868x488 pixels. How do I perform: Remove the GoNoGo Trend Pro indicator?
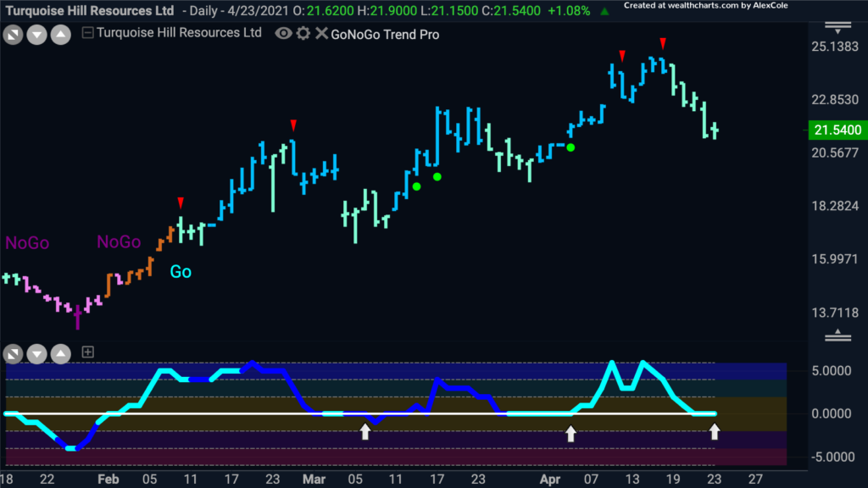point(321,33)
